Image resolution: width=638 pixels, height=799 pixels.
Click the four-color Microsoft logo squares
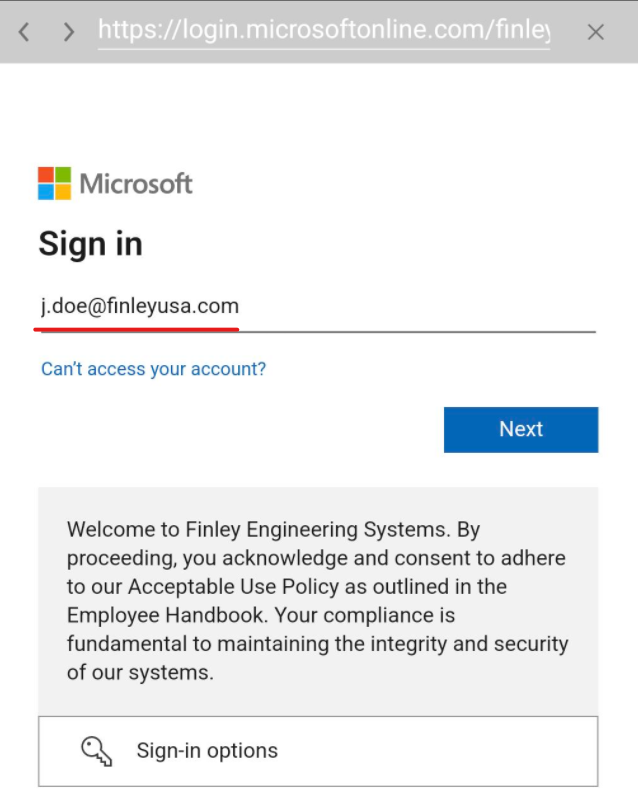click(x=54, y=183)
